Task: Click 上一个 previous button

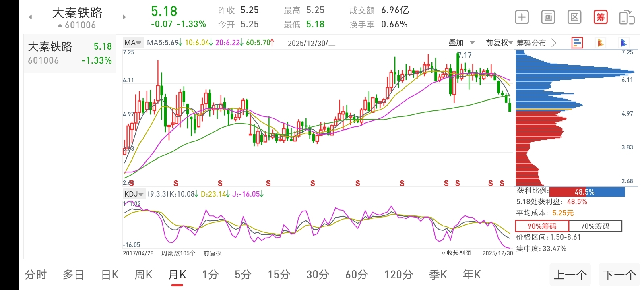Action: [570, 275]
